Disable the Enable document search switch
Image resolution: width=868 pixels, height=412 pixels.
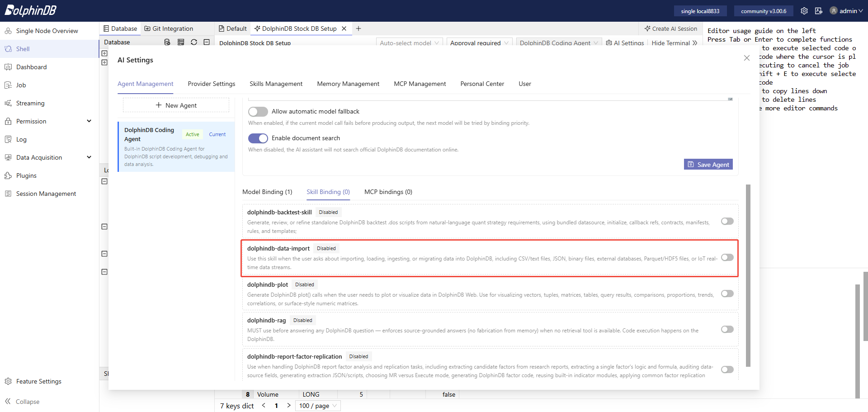[x=258, y=138]
